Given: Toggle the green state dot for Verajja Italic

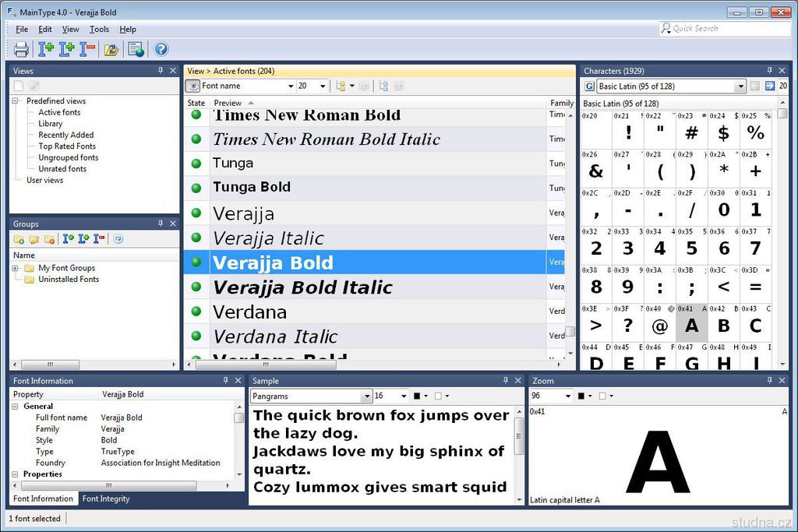Looking at the screenshot, I should coord(196,238).
